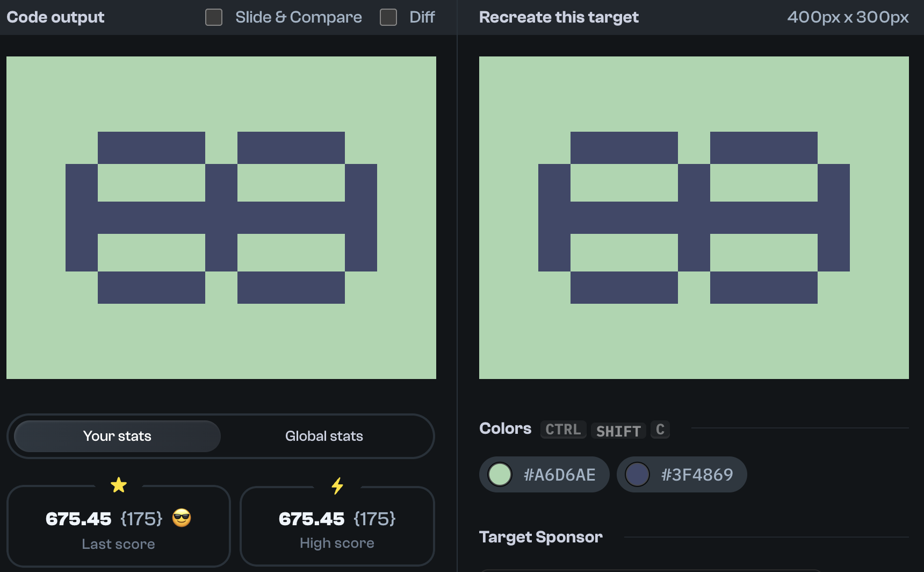This screenshot has height=572, width=924.
Task: Copy the #A6D6AE color code
Action: pos(560,475)
